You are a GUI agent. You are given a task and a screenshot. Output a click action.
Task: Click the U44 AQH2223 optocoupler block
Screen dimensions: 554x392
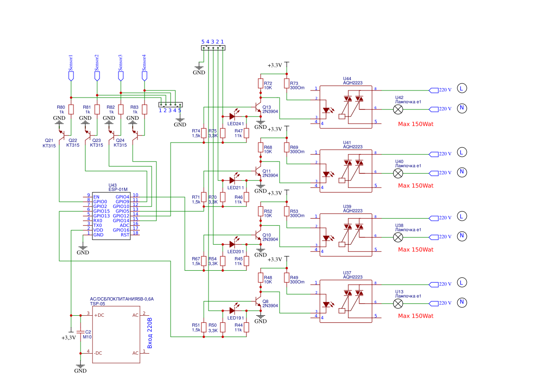pyautogui.click(x=346, y=107)
